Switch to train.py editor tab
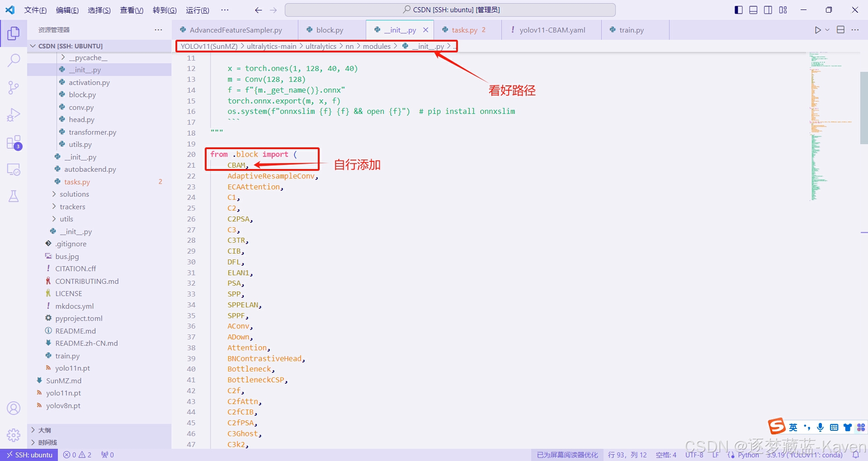Screen dimensions: 868x461 [635, 30]
